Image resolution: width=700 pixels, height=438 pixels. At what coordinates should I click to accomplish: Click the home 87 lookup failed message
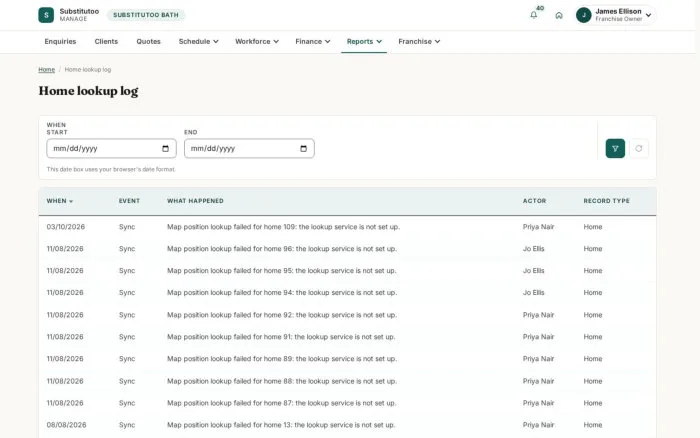(x=282, y=403)
